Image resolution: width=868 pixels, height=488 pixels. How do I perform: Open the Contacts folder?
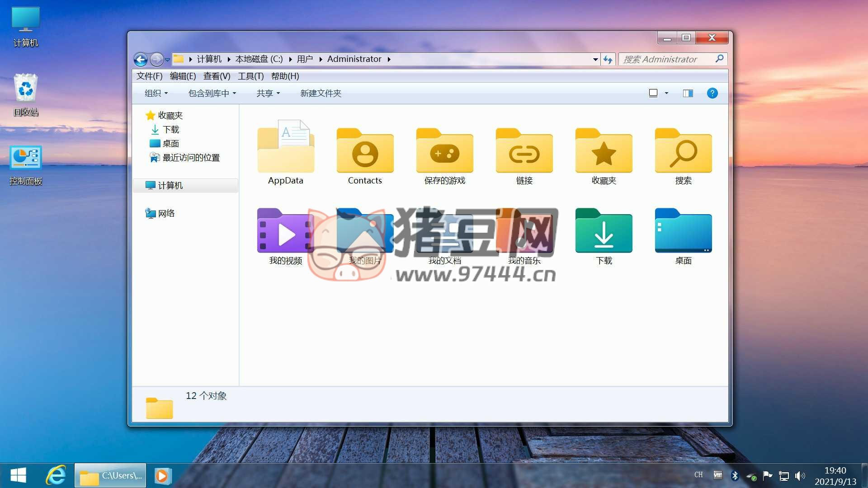click(364, 154)
